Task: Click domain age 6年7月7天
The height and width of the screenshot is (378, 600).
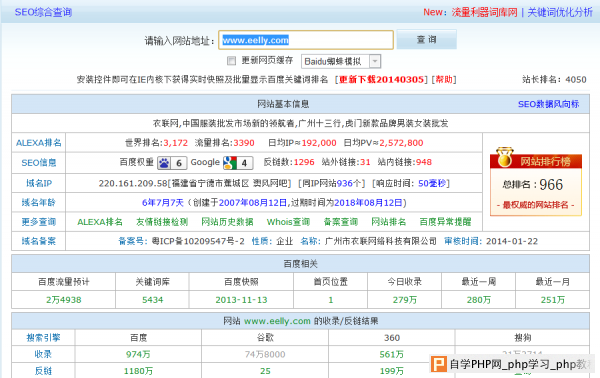Action: click(x=163, y=202)
